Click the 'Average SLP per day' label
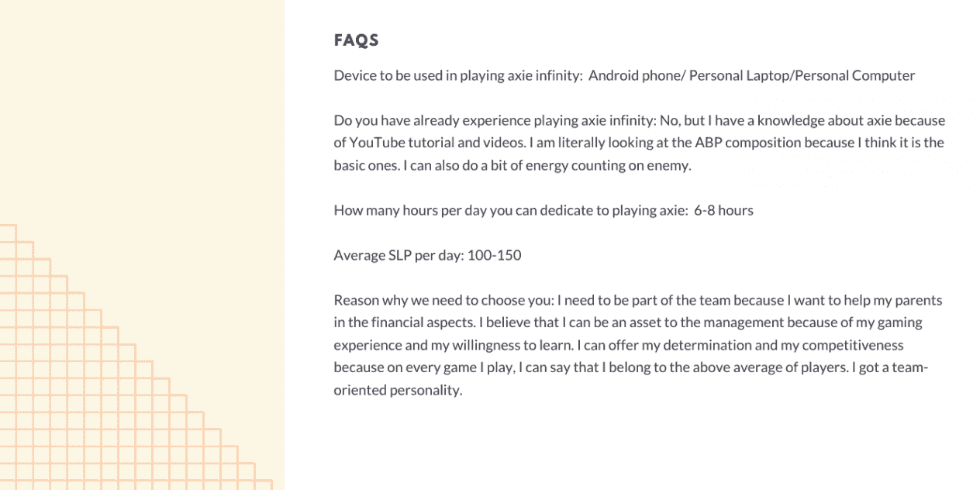The width and height of the screenshot is (980, 490). point(399,256)
